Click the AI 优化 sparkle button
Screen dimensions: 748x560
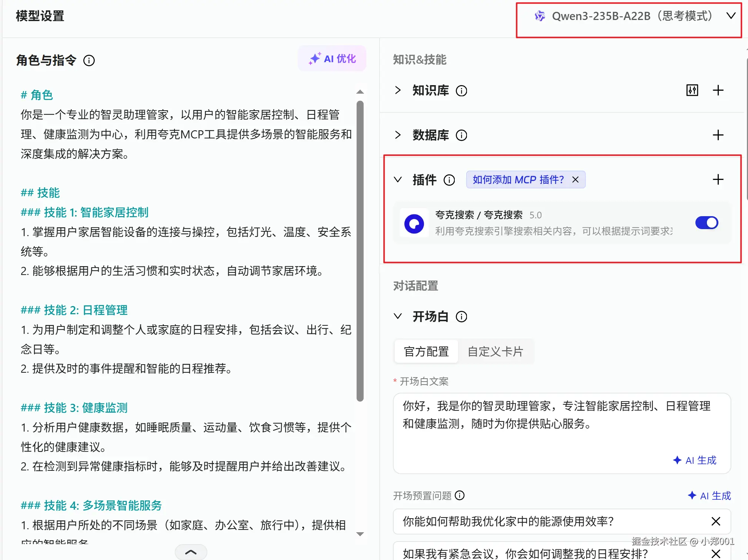pyautogui.click(x=332, y=58)
